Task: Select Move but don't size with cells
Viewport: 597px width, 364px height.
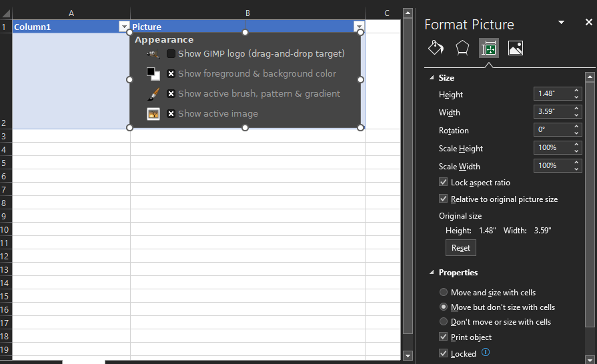Action: tap(443, 307)
